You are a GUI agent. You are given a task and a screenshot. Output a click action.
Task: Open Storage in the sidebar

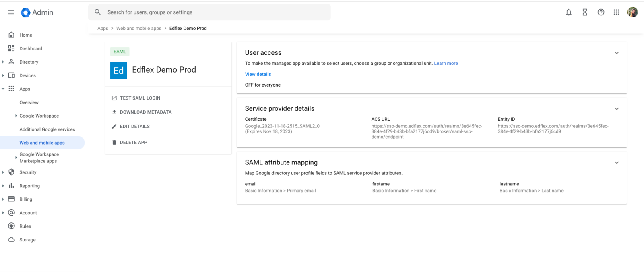click(27, 240)
